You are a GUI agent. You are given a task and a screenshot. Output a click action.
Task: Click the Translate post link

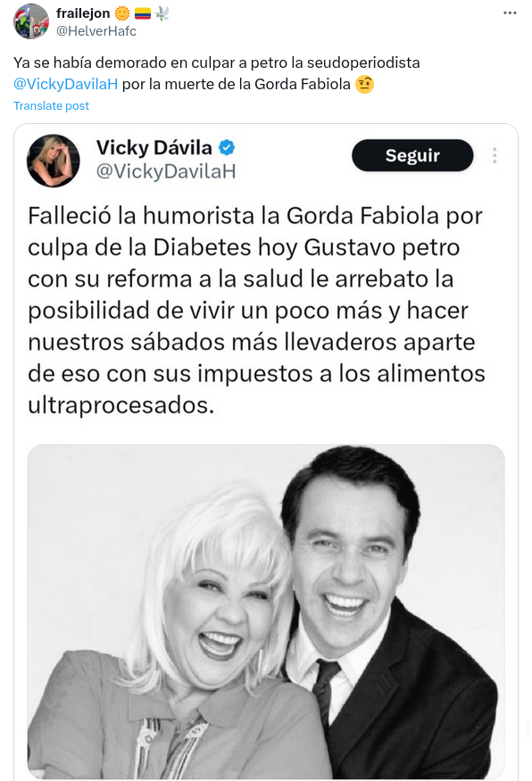51,105
